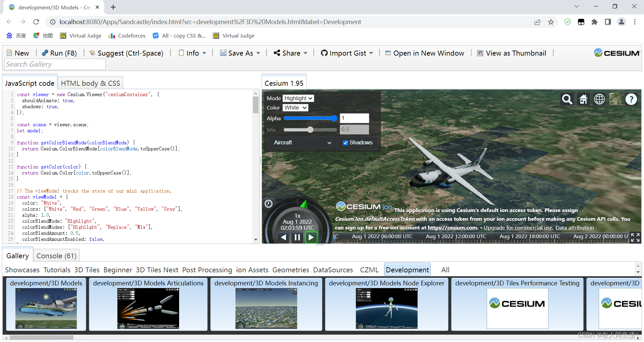This screenshot has height=342, width=644.
Task: Click Suggest (Ctrl-Space) toolbar button
Action: pyautogui.click(x=126, y=53)
